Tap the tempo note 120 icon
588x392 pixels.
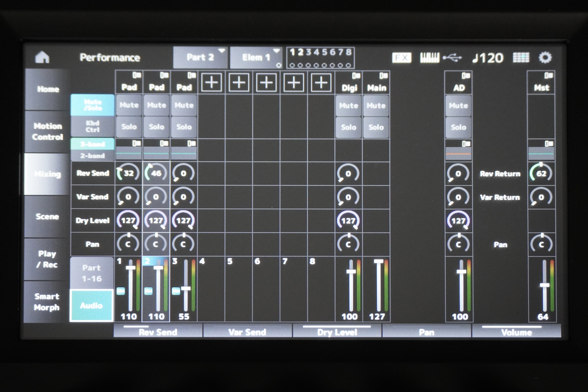pos(488,58)
